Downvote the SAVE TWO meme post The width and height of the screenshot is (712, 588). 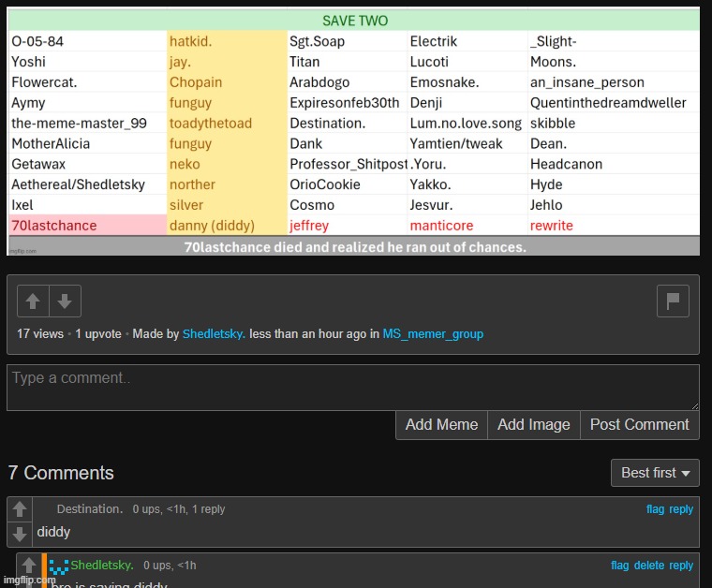[x=65, y=301]
